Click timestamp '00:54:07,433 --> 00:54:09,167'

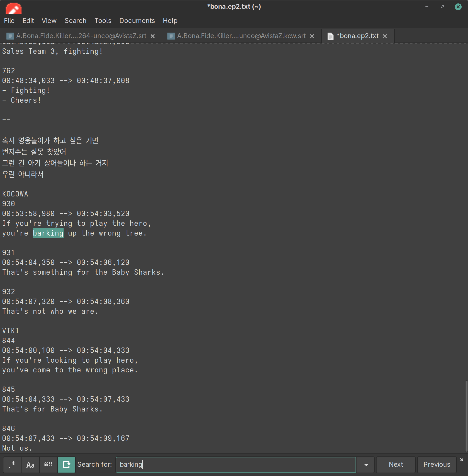[66, 438]
